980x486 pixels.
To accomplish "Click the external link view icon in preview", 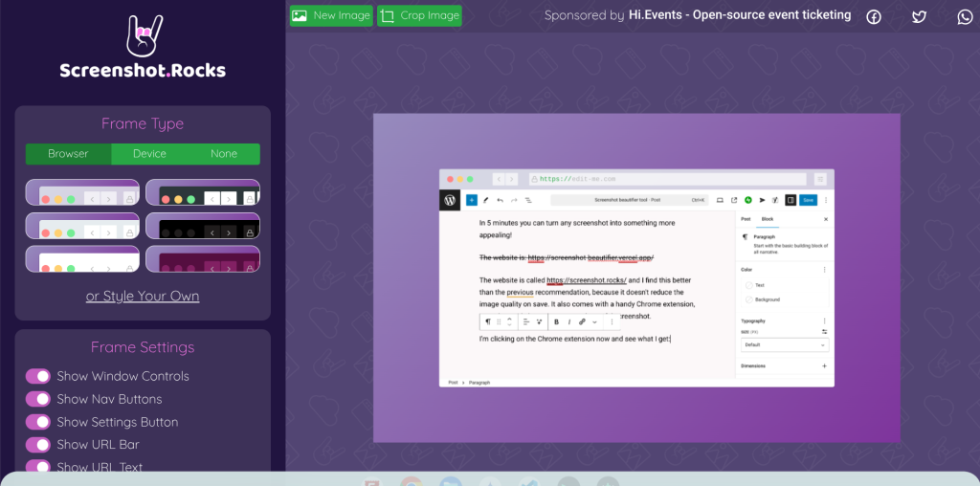I will coord(734,200).
